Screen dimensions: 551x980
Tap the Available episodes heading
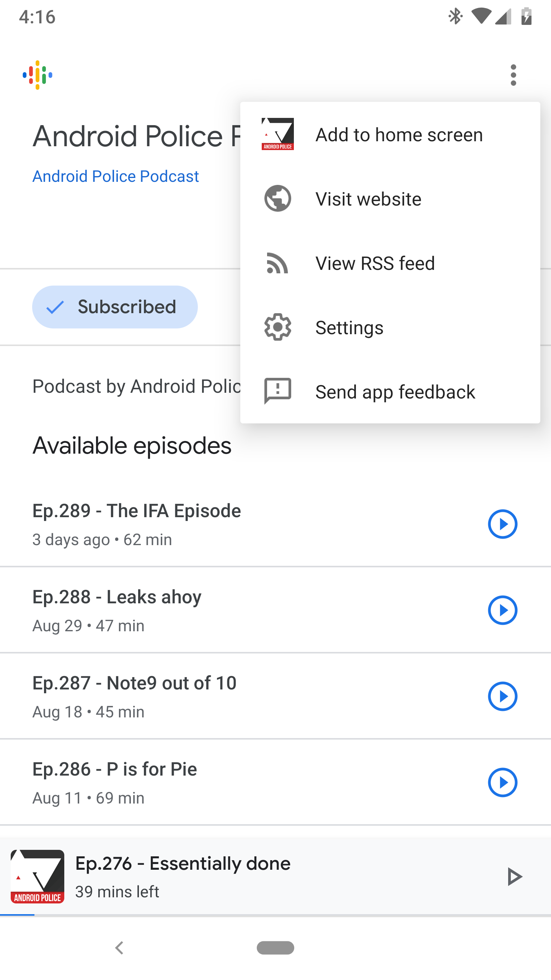coord(132,446)
